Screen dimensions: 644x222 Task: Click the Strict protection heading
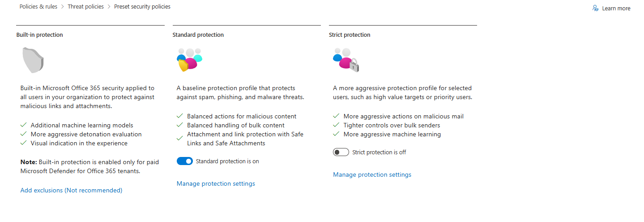coord(350,35)
